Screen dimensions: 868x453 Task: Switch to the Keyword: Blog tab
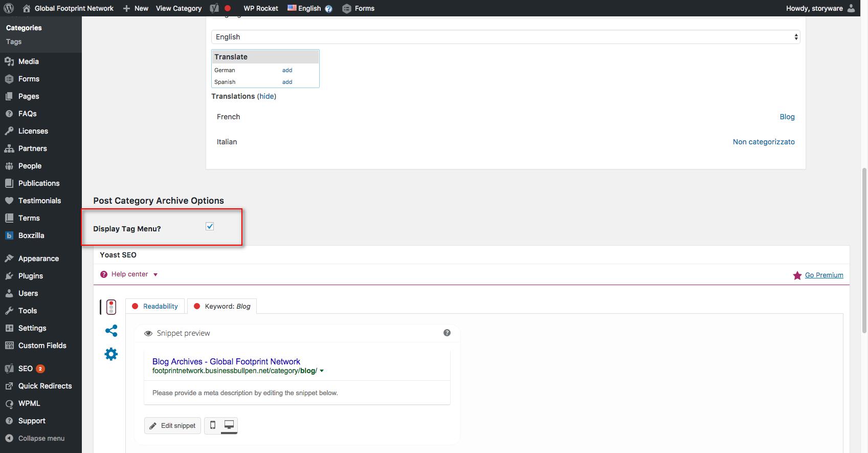(x=222, y=306)
